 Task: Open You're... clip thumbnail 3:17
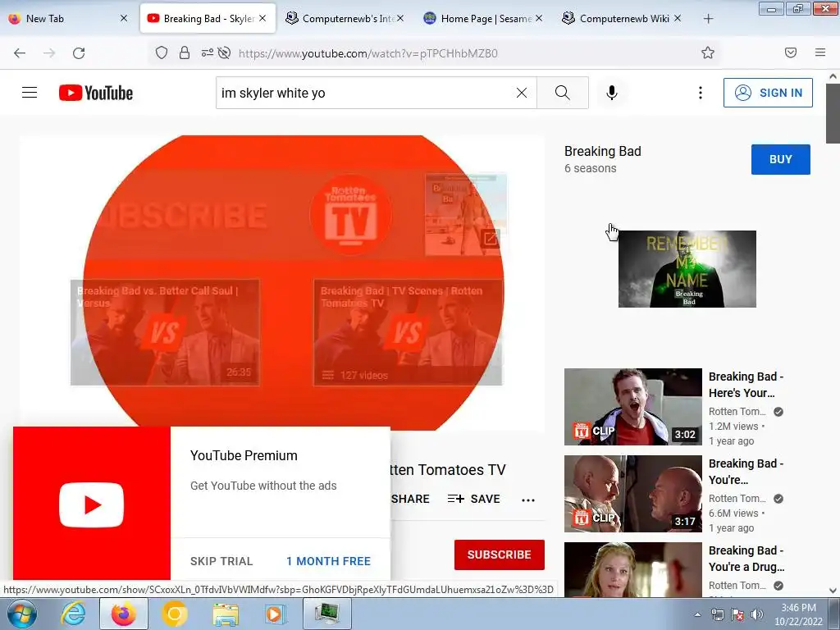click(x=633, y=493)
